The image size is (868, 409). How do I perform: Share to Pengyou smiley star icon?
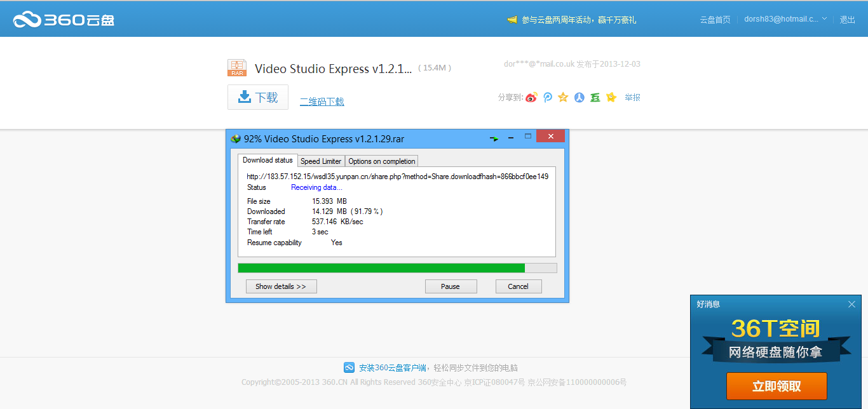tap(611, 97)
